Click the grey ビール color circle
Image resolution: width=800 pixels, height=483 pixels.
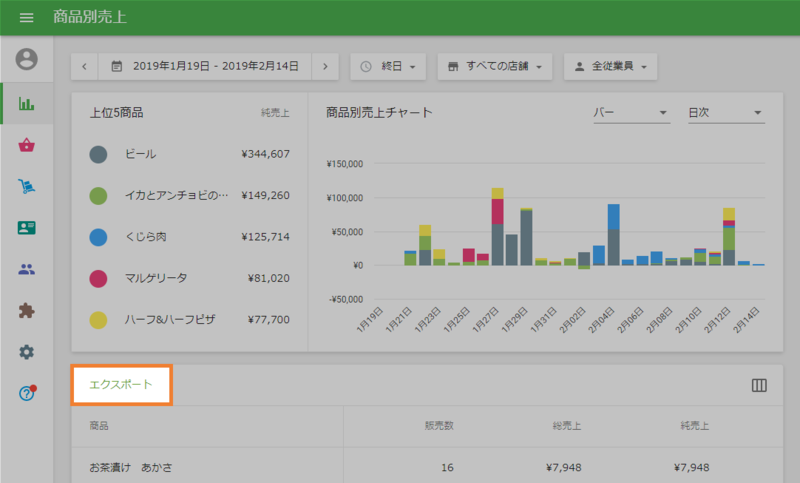(98, 154)
